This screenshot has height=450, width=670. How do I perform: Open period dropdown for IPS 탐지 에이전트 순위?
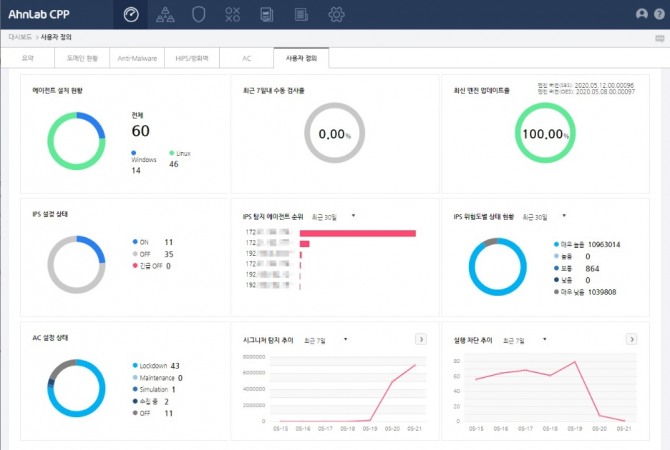coord(334,216)
